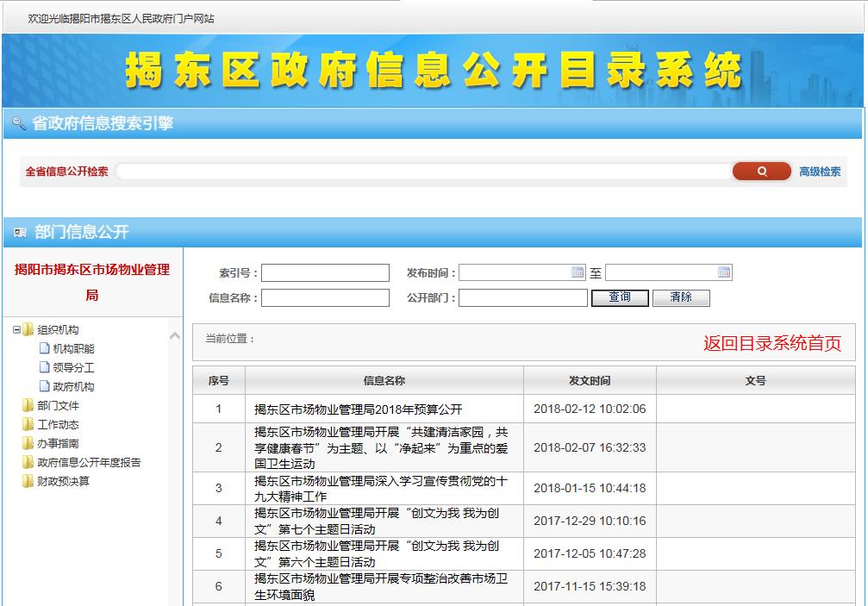
Task: Open 领导分工 in the tree
Action: [x=73, y=367]
